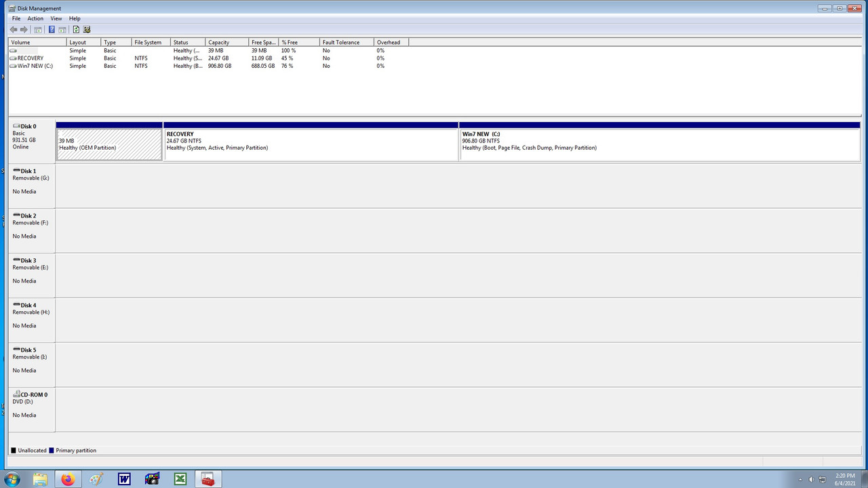Open Microsoft Excel from the taskbar
Image resolution: width=868 pixels, height=488 pixels.
click(x=180, y=479)
